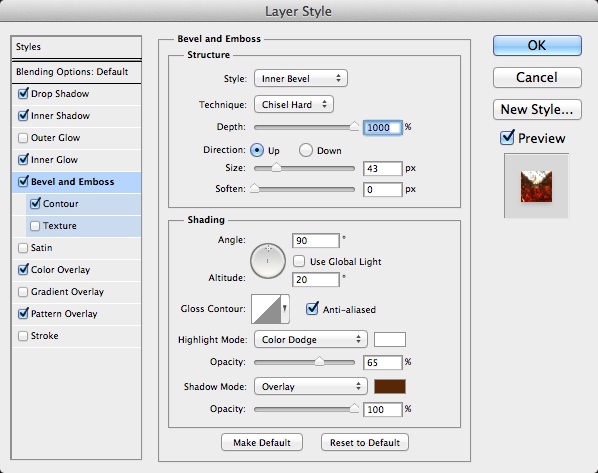Click the highlight Opacity slider handle
The height and width of the screenshot is (473, 598).
[x=320, y=361]
